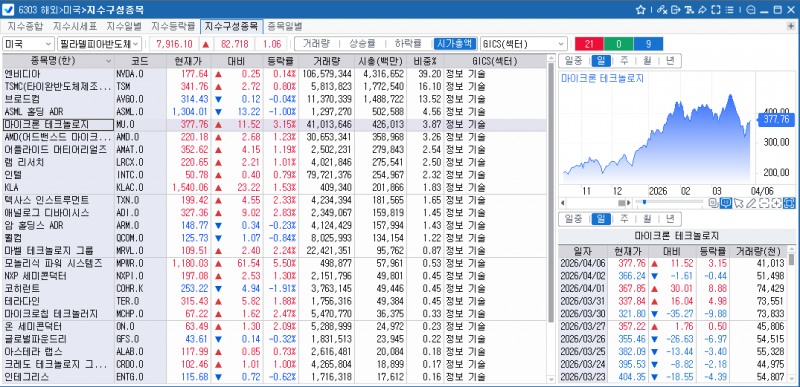Select the '글로벌파운드리' stock row
The height and width of the screenshot is (387, 800).
click(x=274, y=340)
